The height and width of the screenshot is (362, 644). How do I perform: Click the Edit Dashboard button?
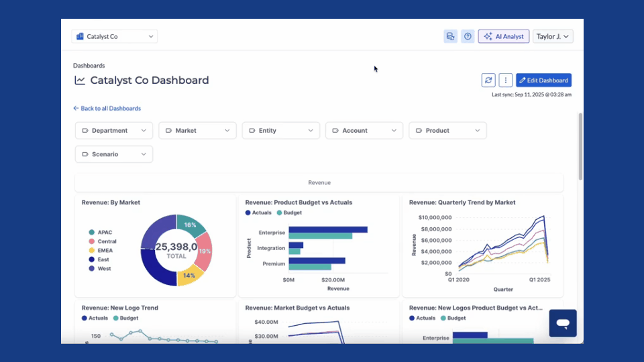[543, 80]
